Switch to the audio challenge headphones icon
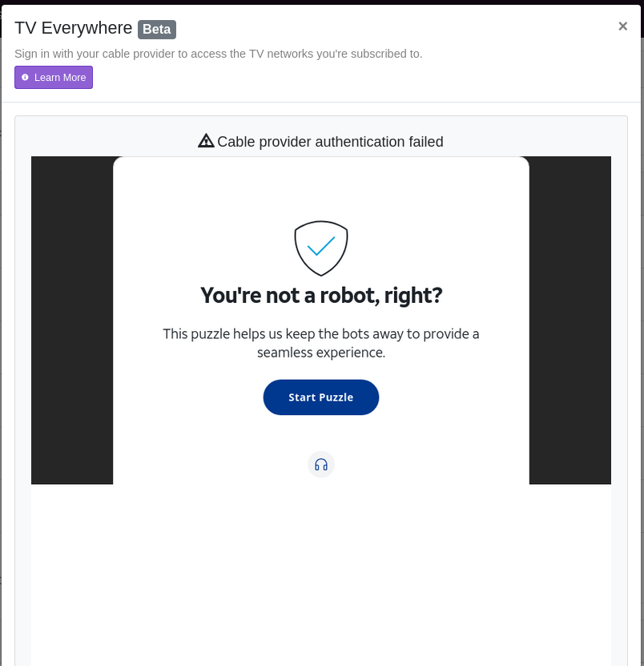This screenshot has width=644, height=666. 321,465
